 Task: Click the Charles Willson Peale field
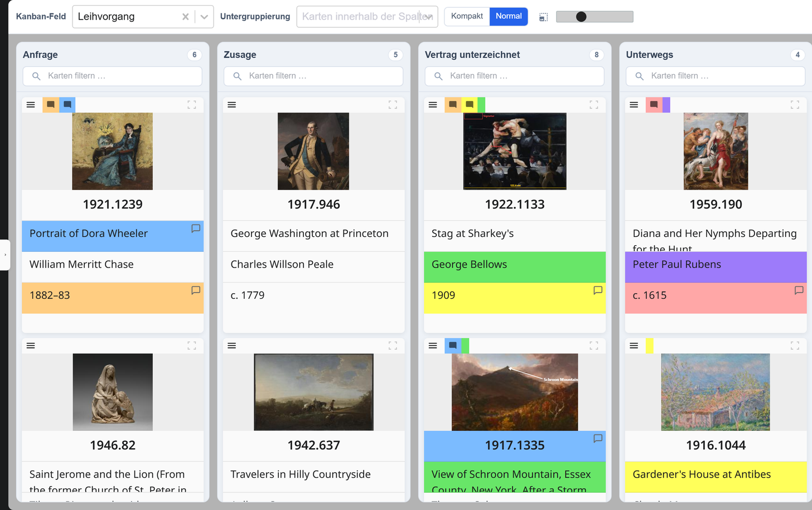(x=313, y=267)
